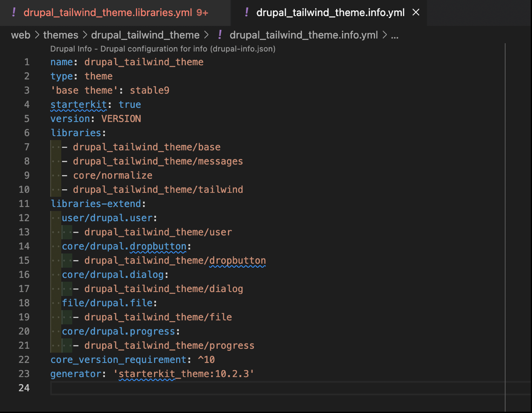Click 'drupal_tailwind_theme/dialog' entry
Screen dimensions: 532x413
164,289
